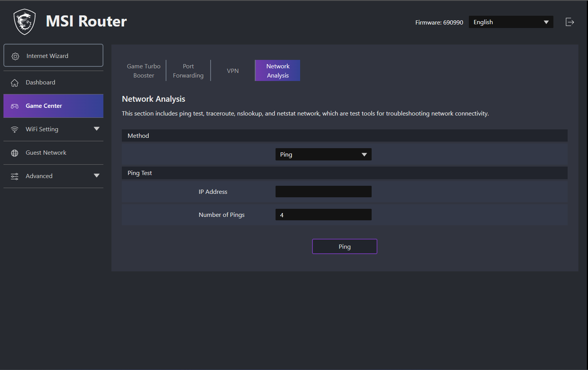Go to the VPN tab
588x370 pixels.
(233, 71)
